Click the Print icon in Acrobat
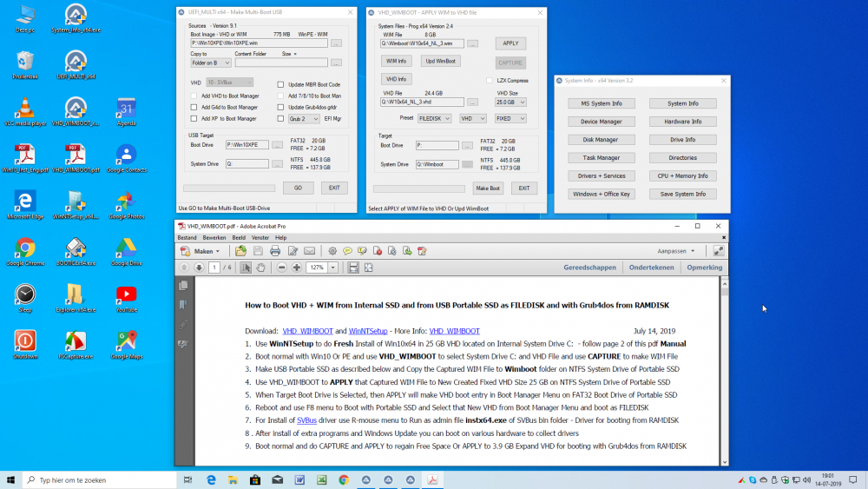The height and width of the screenshot is (489, 868). 275,251
